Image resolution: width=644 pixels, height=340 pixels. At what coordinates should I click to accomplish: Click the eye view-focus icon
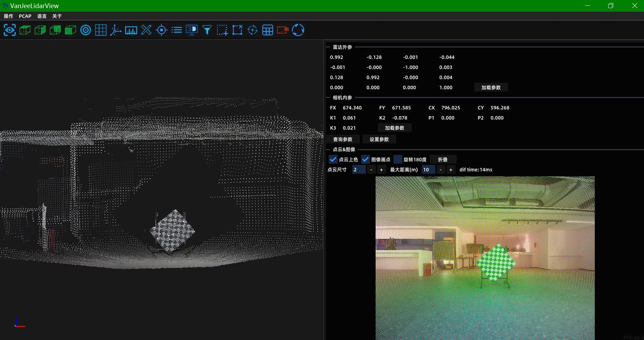pyautogui.click(x=10, y=30)
